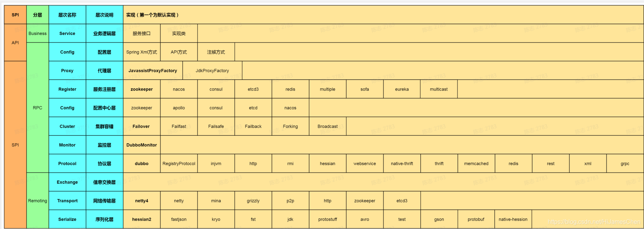The image size is (644, 229).
Task: Select the Broadcast cell
Action: point(328,127)
